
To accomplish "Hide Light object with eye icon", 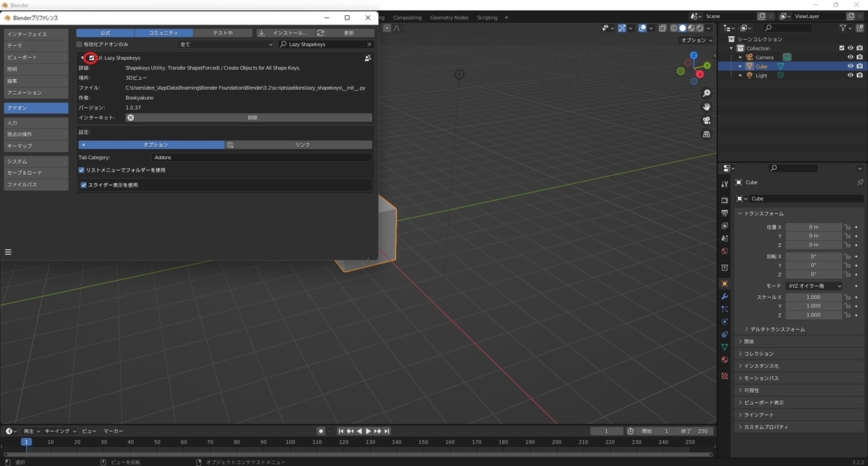I will [x=850, y=75].
